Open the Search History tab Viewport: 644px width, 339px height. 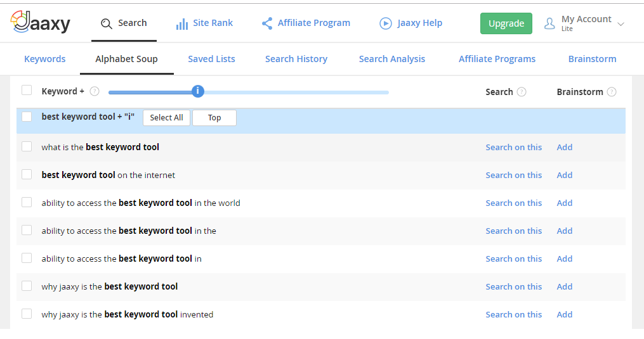pos(296,59)
